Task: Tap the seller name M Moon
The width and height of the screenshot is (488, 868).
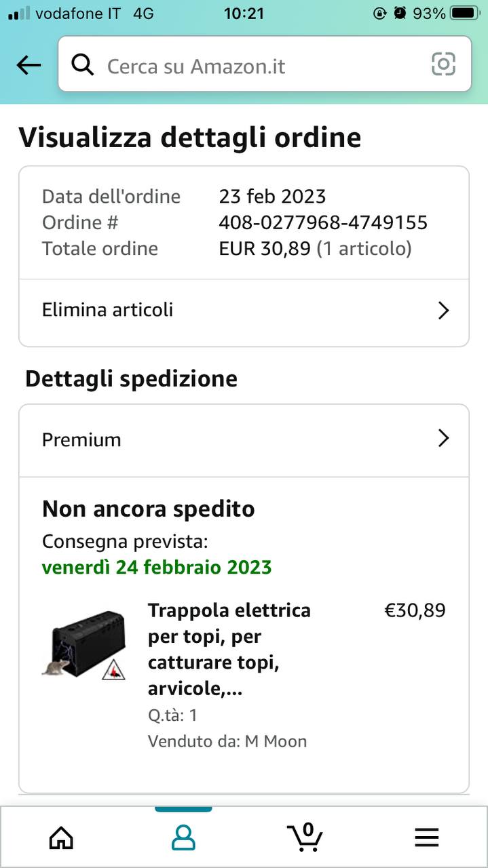Action: [276, 741]
